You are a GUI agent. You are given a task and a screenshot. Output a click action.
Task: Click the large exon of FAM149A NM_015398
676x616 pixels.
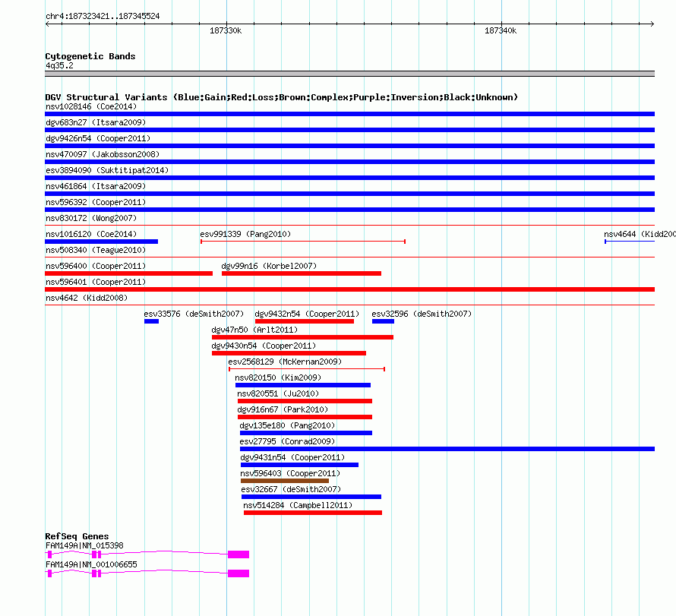click(x=238, y=554)
